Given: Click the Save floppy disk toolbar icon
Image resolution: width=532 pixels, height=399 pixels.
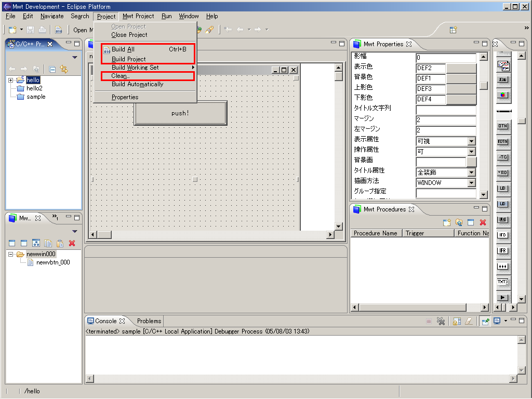Looking at the screenshot, I should (31, 30).
